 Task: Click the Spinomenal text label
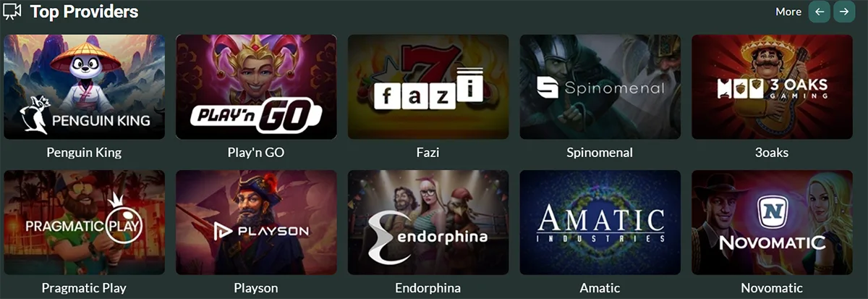(600, 153)
